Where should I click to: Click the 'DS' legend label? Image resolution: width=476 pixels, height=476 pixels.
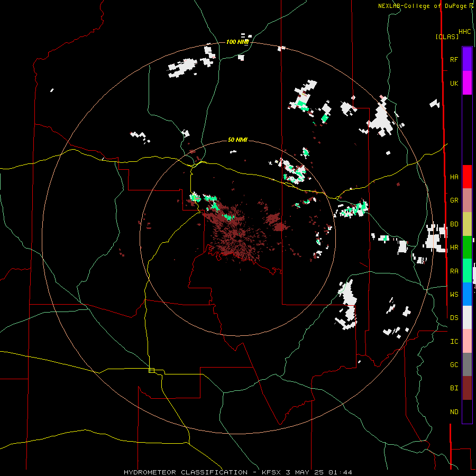pos(454,318)
